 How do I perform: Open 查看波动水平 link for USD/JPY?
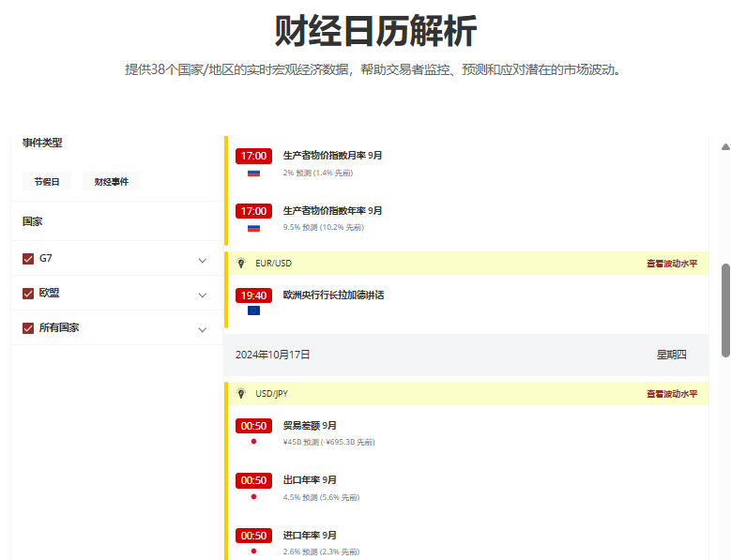[x=672, y=394]
